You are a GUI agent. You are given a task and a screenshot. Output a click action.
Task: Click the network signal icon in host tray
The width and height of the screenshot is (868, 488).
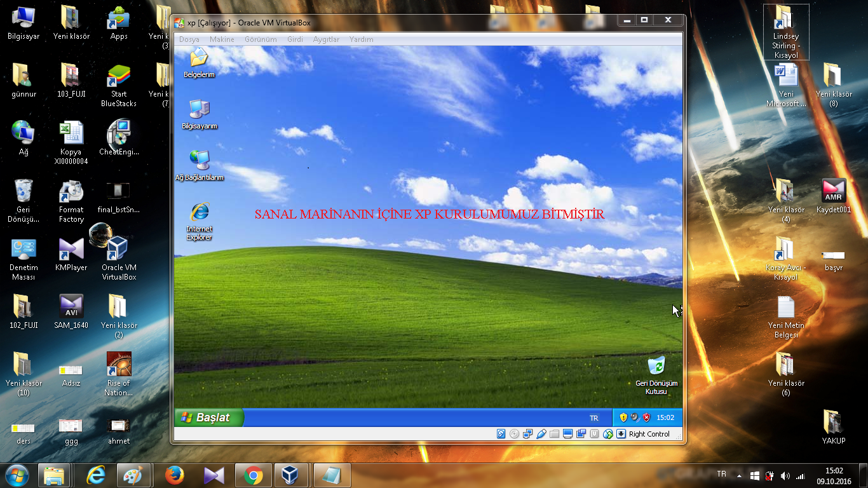point(801,475)
